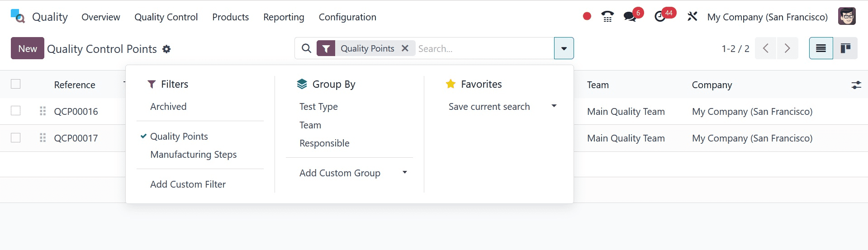Viewport: 868px width, 250px height.
Task: Select the header select-all checkbox
Action: point(16,84)
